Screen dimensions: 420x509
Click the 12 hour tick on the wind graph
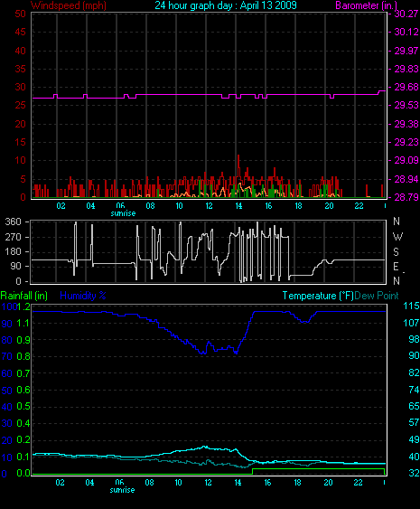tap(209, 206)
